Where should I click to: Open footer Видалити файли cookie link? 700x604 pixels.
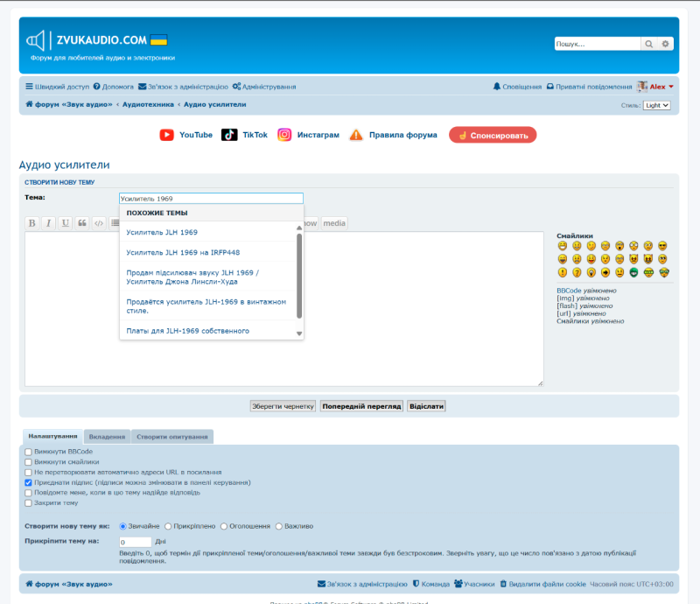tap(542, 584)
